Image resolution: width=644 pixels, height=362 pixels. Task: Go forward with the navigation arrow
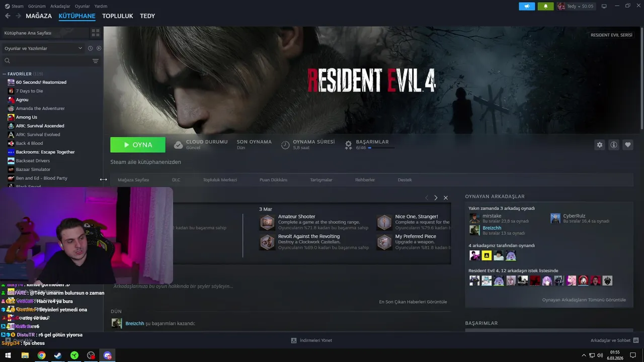tap(18, 16)
